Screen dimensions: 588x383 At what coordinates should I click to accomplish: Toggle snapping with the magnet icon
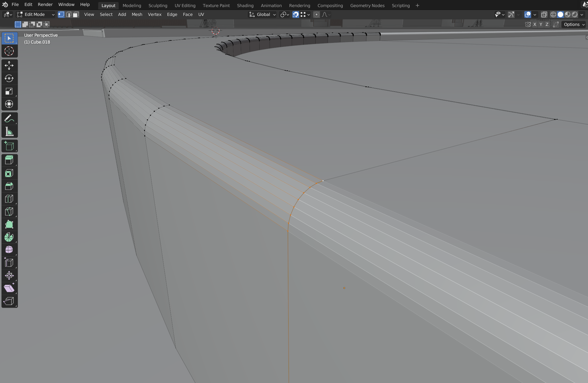(x=296, y=15)
